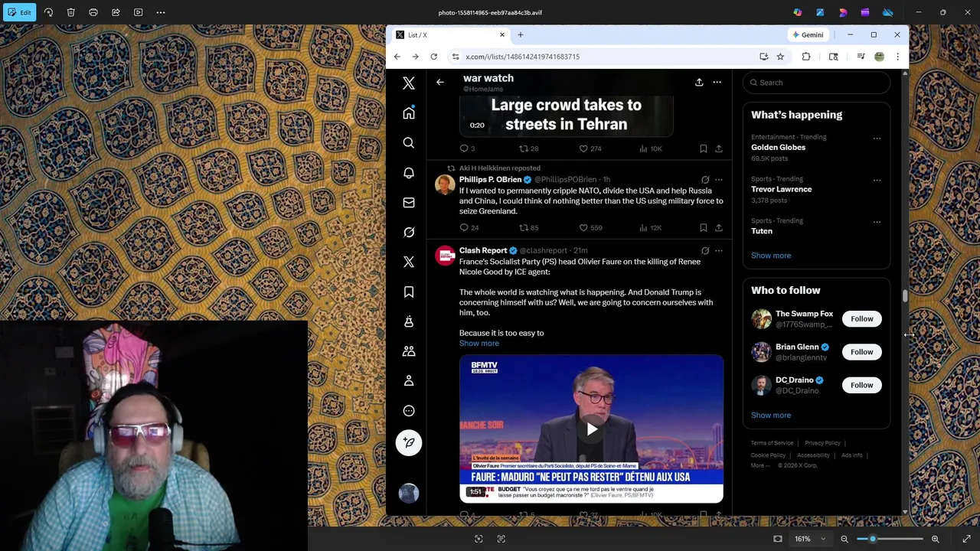Select the List / X browser tab
The image size is (980, 551).
[450, 34]
